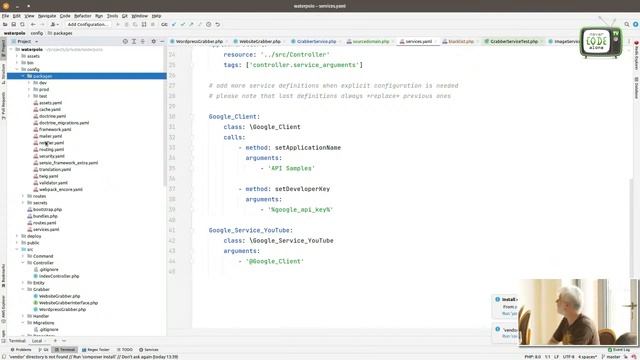
Task: Click the 4 spaces indent status entry
Action: 587,357
